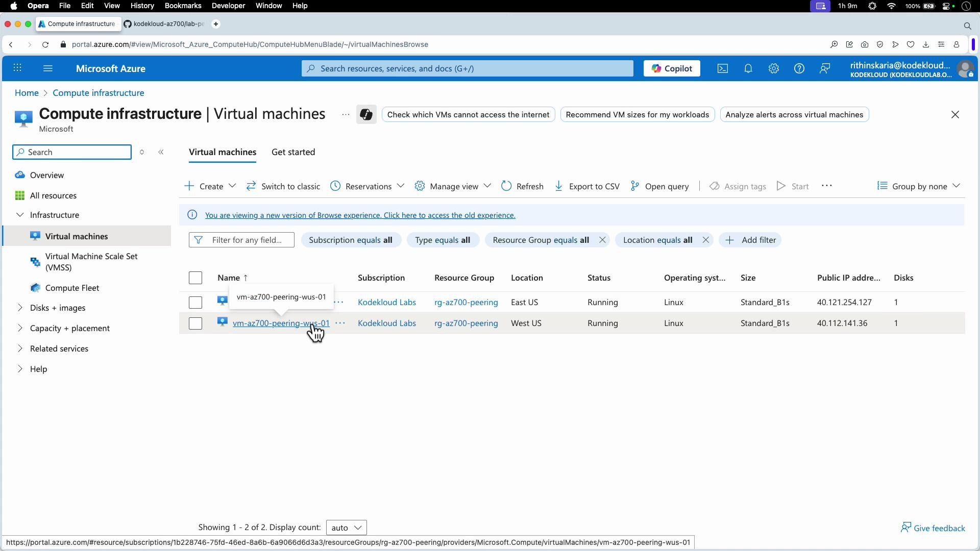Viewport: 980px width, 551px height.
Task: Click Export to CSV
Action: [587, 186]
